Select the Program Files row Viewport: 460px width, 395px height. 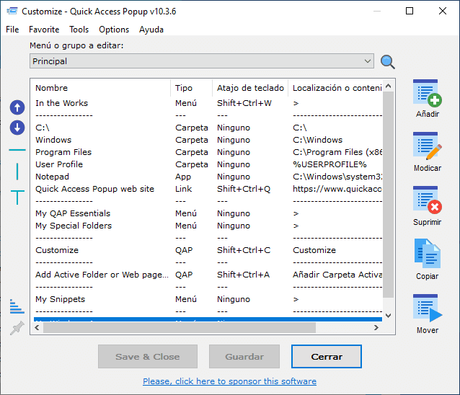click(x=208, y=152)
